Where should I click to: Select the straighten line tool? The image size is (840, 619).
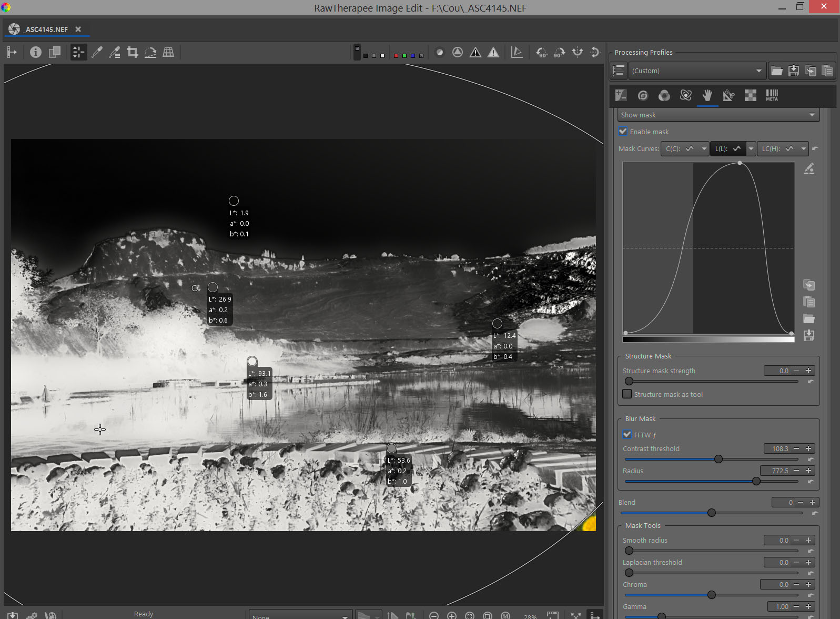tap(150, 52)
